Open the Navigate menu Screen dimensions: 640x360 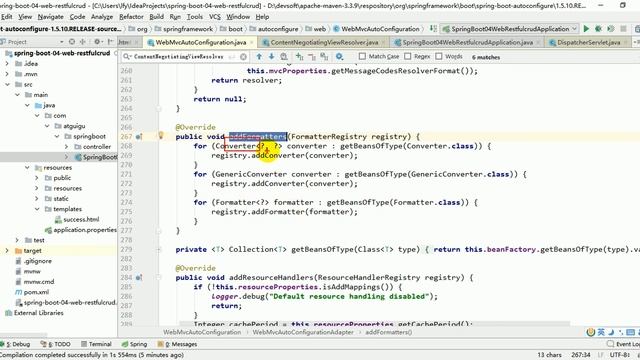pos(51,17)
